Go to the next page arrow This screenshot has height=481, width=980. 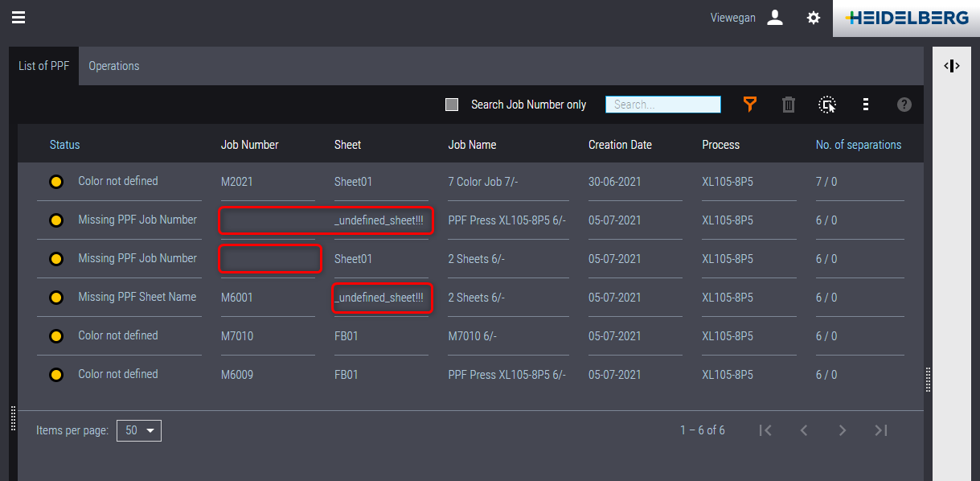click(843, 430)
